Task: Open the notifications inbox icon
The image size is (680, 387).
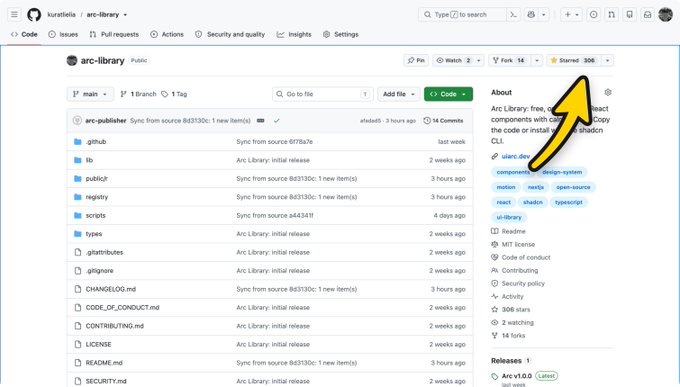Action: (x=647, y=14)
